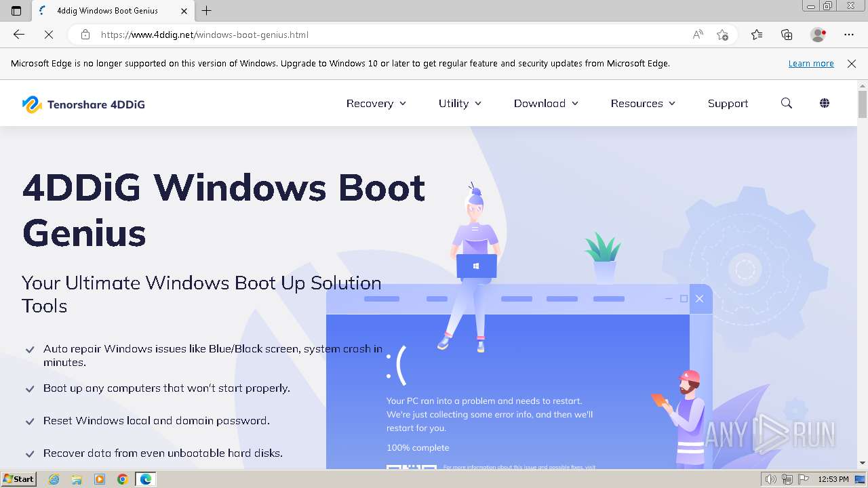Click the page vertical scrollbar thumb

pos(863,104)
